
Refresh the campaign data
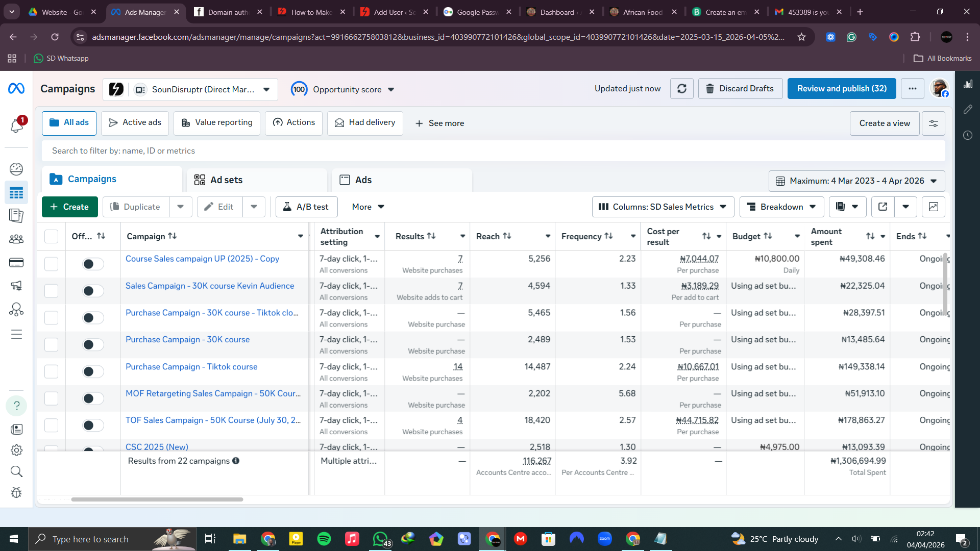point(682,89)
